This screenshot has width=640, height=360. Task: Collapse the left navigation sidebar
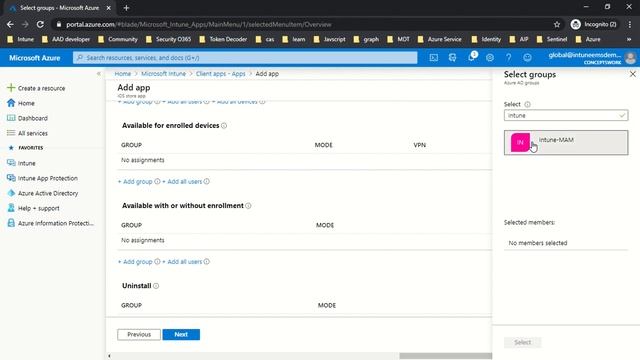pos(98,74)
